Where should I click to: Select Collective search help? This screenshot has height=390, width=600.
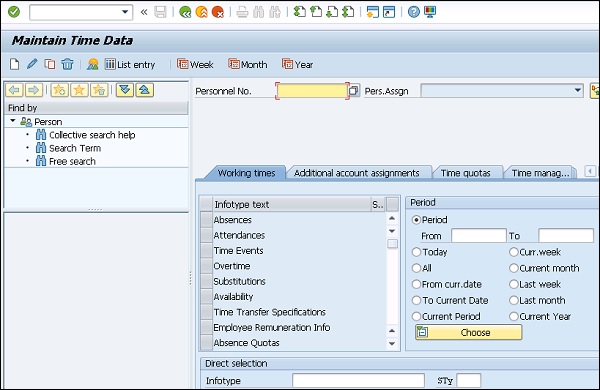(x=92, y=135)
